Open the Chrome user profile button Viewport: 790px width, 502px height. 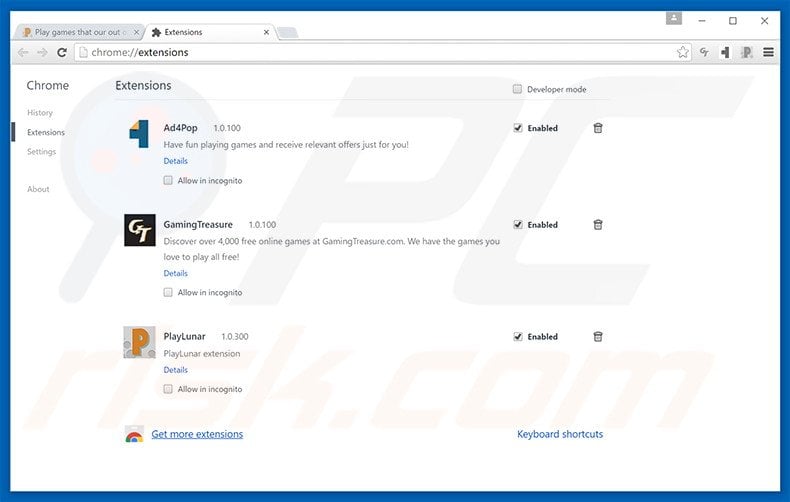click(674, 19)
